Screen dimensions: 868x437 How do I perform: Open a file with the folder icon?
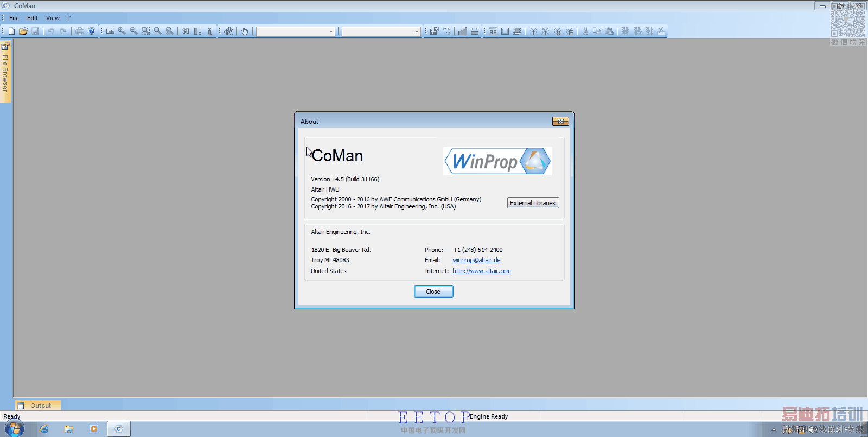23,31
